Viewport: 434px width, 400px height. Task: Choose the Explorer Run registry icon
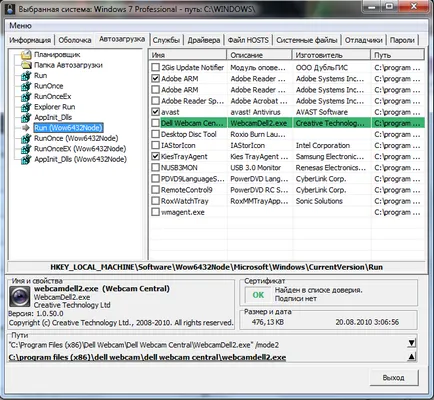[26, 107]
